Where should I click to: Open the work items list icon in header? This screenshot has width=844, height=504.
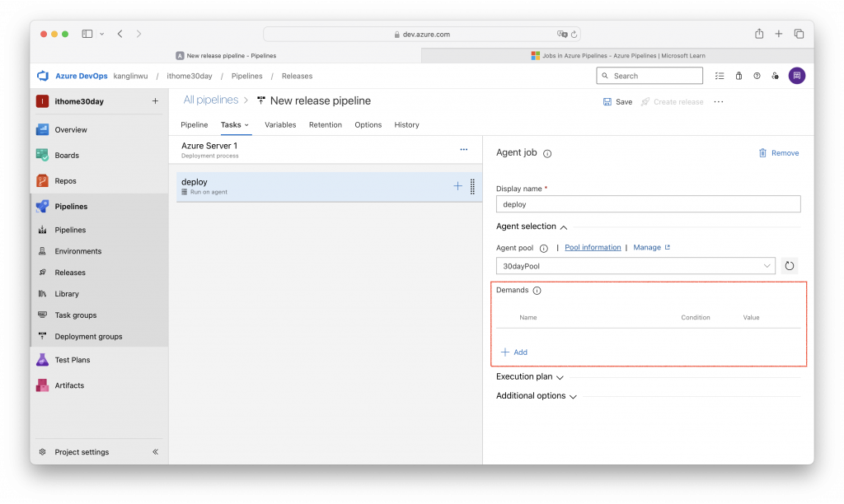click(x=719, y=76)
